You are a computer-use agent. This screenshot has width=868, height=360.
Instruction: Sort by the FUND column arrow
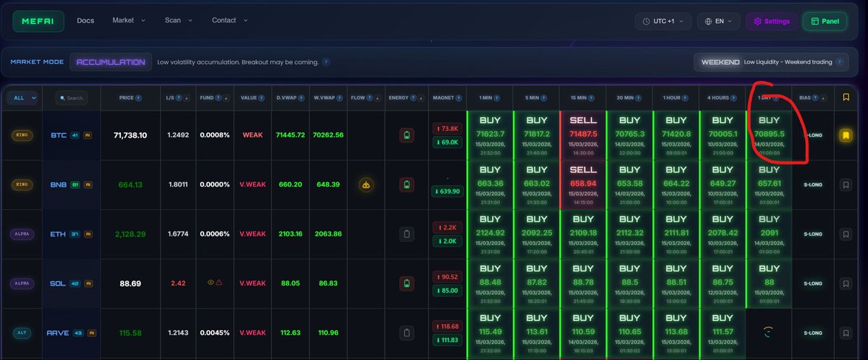226,98
